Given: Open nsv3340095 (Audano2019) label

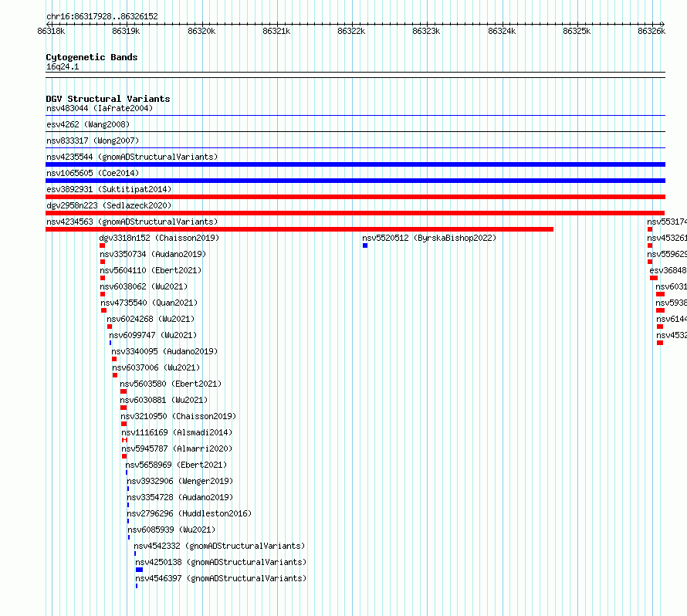Looking at the screenshot, I should (164, 351).
